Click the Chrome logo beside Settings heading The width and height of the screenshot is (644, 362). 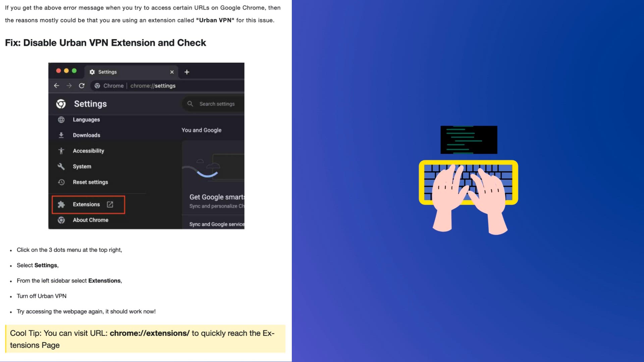coord(61,104)
